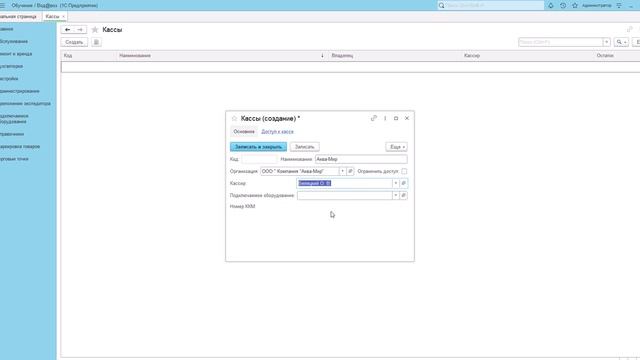Click Владелец column header
This screenshot has width=640, height=360.
tap(395, 56)
